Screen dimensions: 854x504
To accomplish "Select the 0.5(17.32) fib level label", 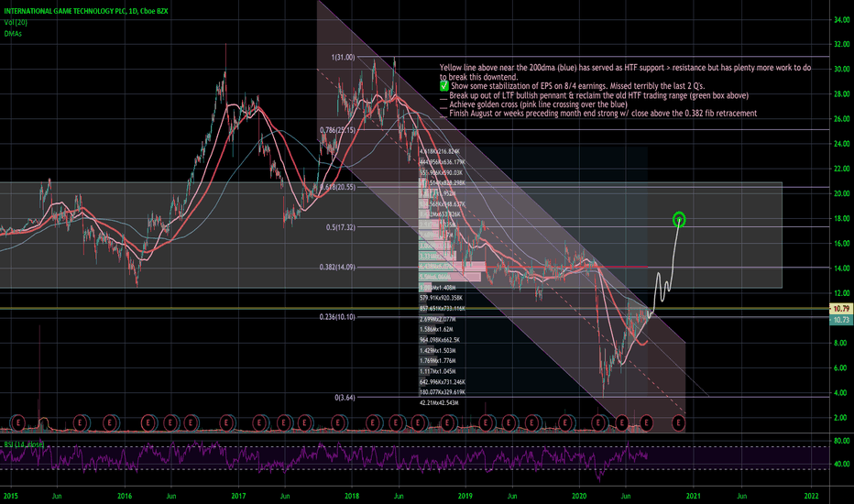I will (x=340, y=227).
